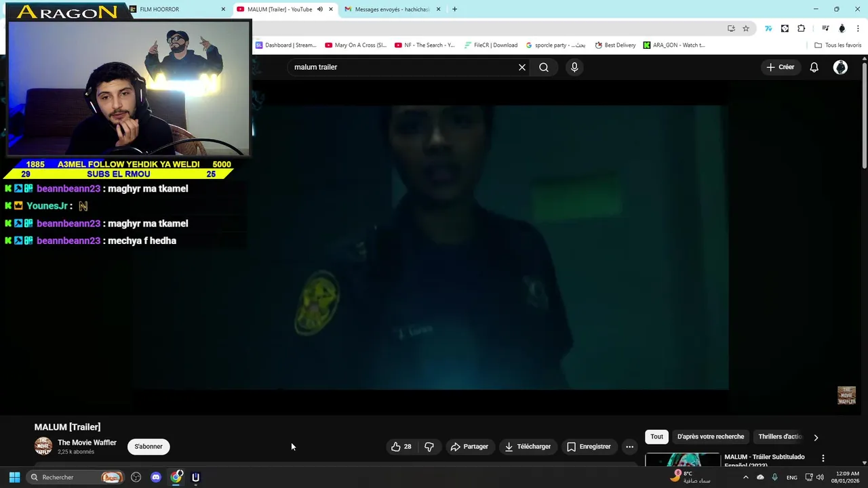Open the sporcle party bookmark
Screen dimensions: 868x488
[x=555, y=45]
